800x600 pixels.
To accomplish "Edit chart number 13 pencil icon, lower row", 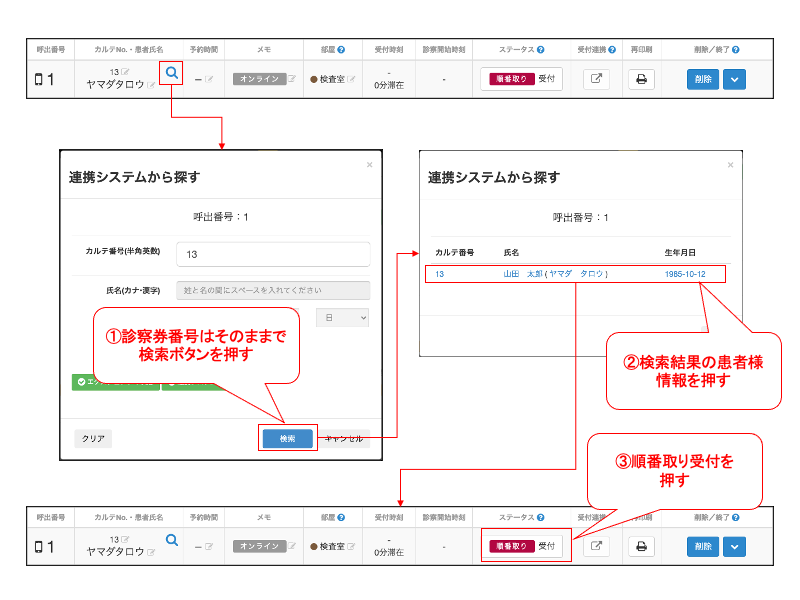I will pyautogui.click(x=125, y=539).
